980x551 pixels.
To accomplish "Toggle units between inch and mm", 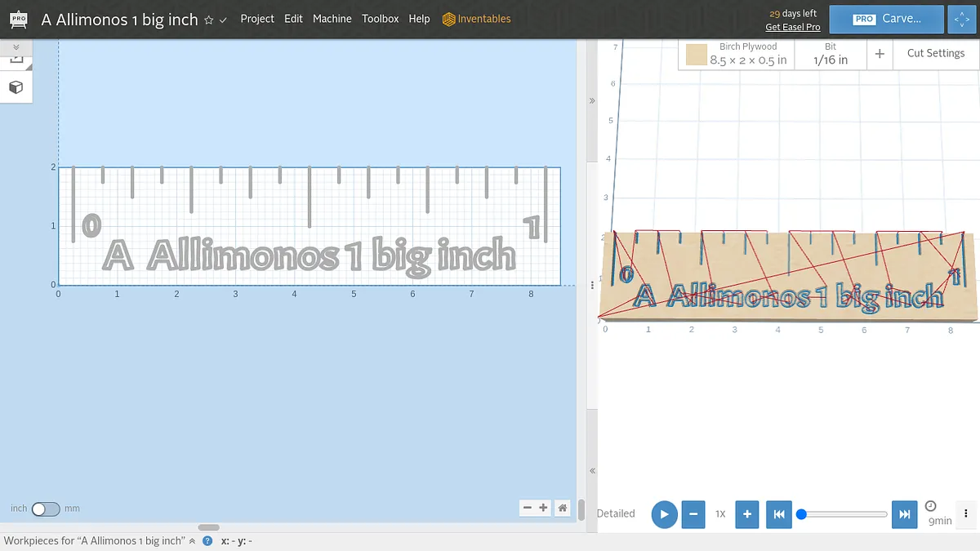I will coord(46,509).
